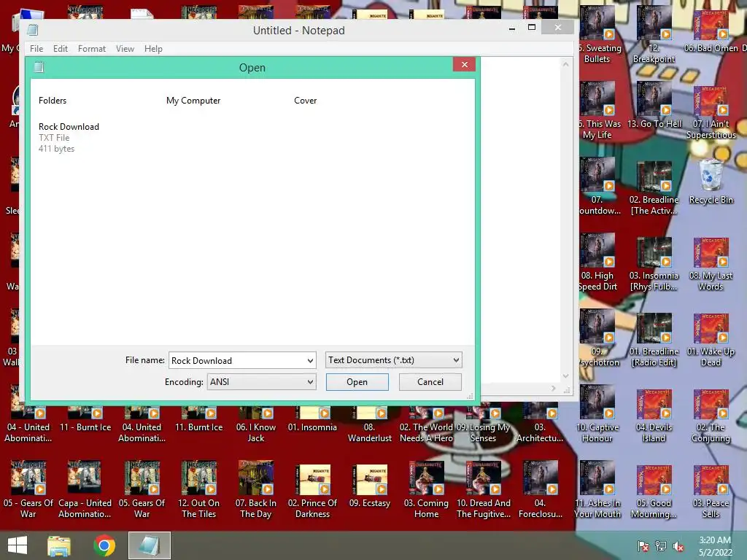
Task: Select the 07. Back In The Day file
Action: pyautogui.click(x=256, y=491)
